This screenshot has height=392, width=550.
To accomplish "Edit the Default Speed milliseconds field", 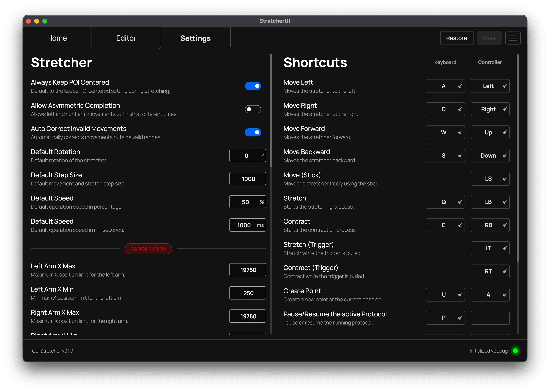I will coord(248,225).
